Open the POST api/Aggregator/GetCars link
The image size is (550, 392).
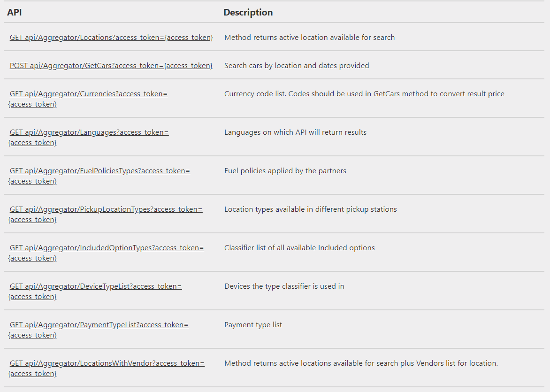click(111, 66)
